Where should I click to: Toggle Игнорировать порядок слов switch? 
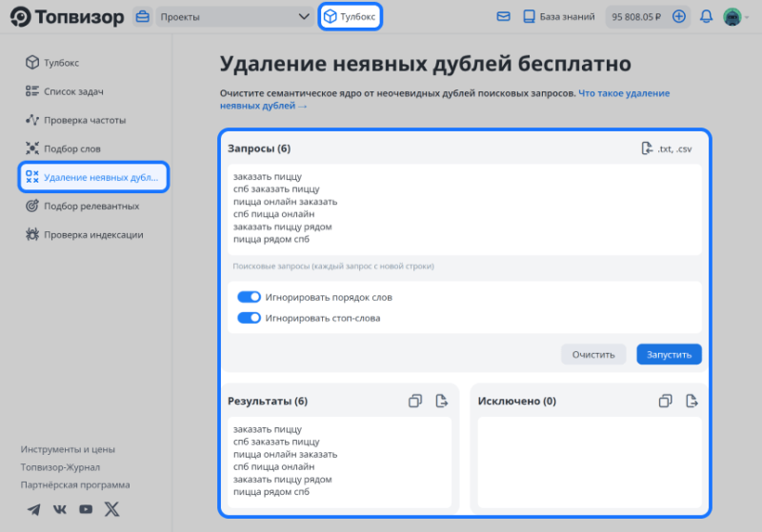coord(249,297)
